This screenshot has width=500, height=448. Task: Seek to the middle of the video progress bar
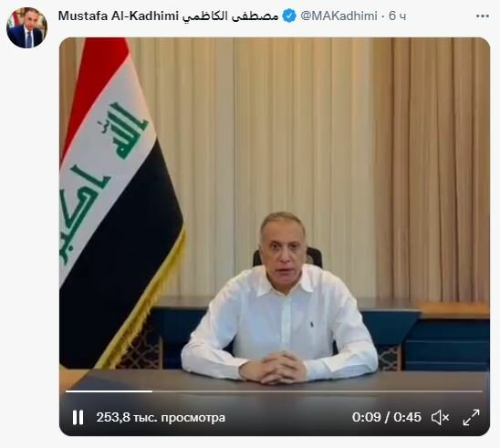tap(275, 391)
